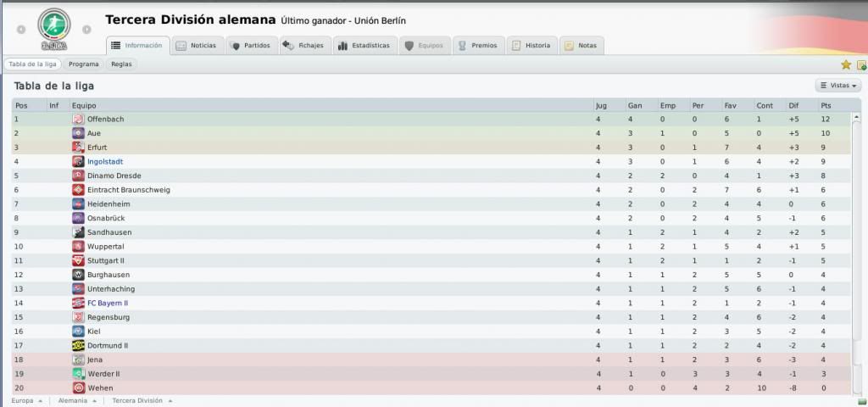Image resolution: width=868 pixels, height=407 pixels.
Task: Click the yellow favorites star icon
Action: (846, 64)
